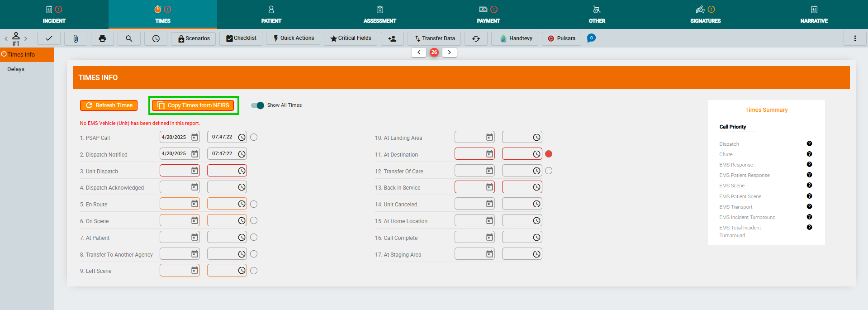Click the sync arrows toolbar icon
The height and width of the screenshot is (310, 868).
[x=476, y=39]
